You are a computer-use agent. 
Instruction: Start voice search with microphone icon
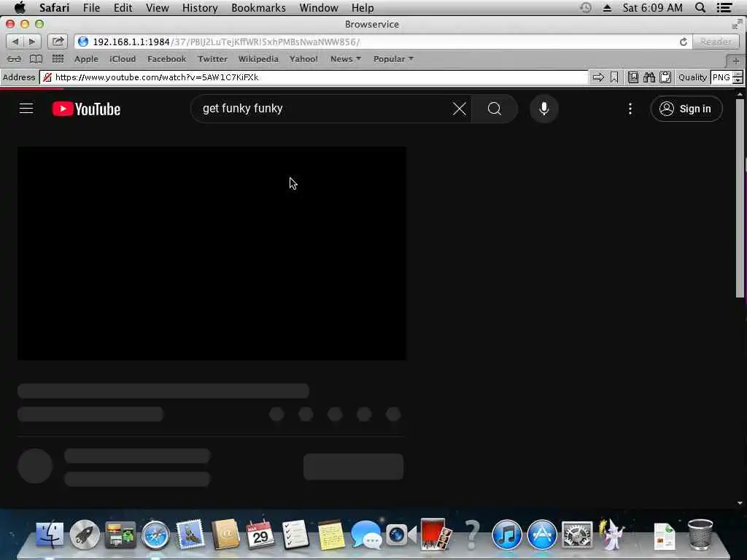tap(543, 109)
